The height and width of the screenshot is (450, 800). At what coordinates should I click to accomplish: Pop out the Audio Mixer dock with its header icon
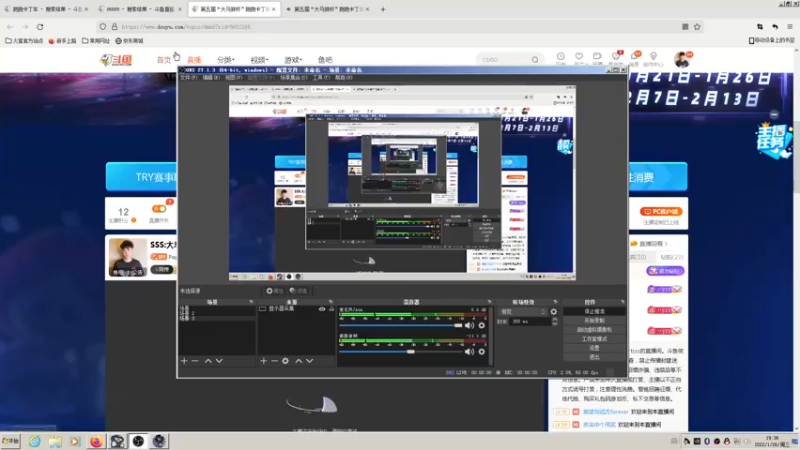489,302
